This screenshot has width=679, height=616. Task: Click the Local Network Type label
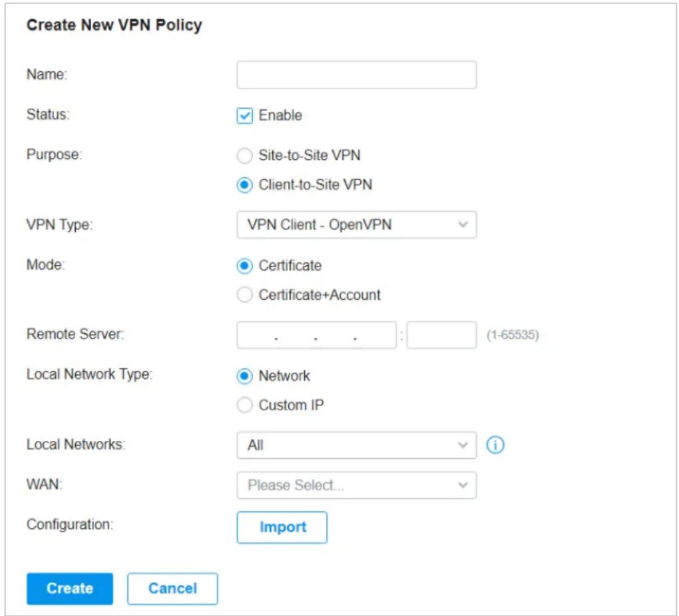[90, 374]
